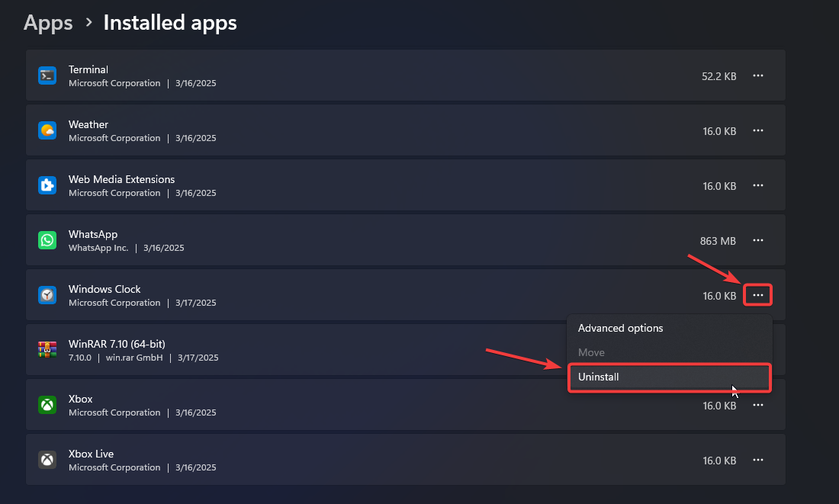Click the Terminal app icon

[x=47, y=75]
